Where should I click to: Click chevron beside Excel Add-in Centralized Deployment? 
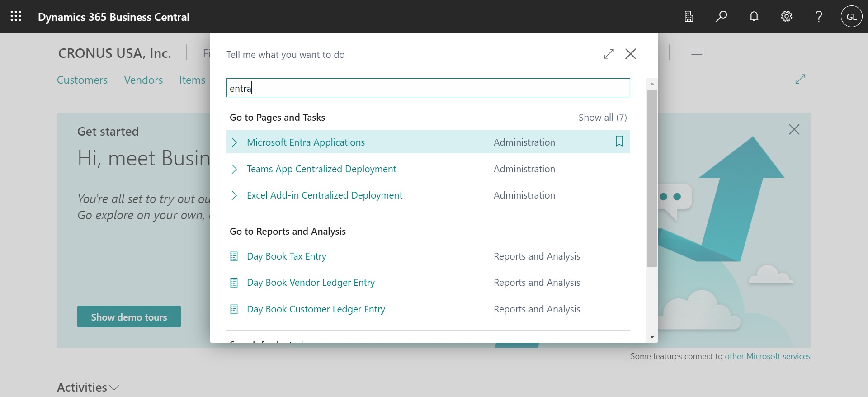[234, 195]
